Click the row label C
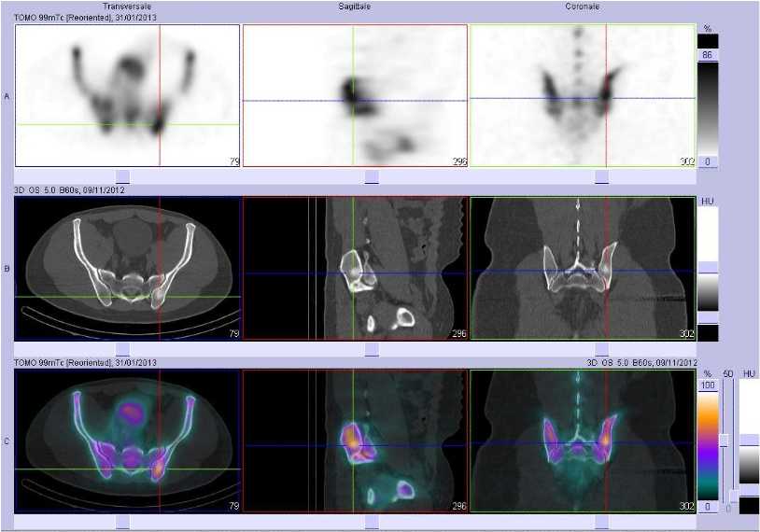Viewport: 760px width, 532px height. click(7, 441)
